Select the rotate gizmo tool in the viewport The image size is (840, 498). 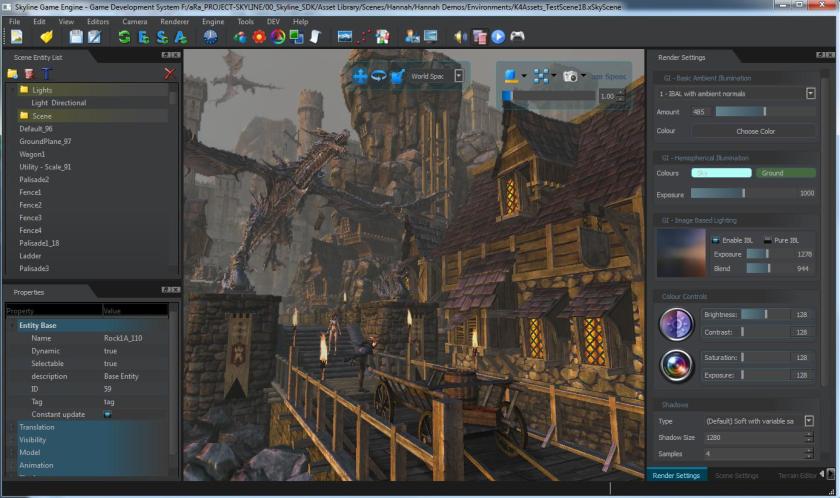[x=379, y=75]
